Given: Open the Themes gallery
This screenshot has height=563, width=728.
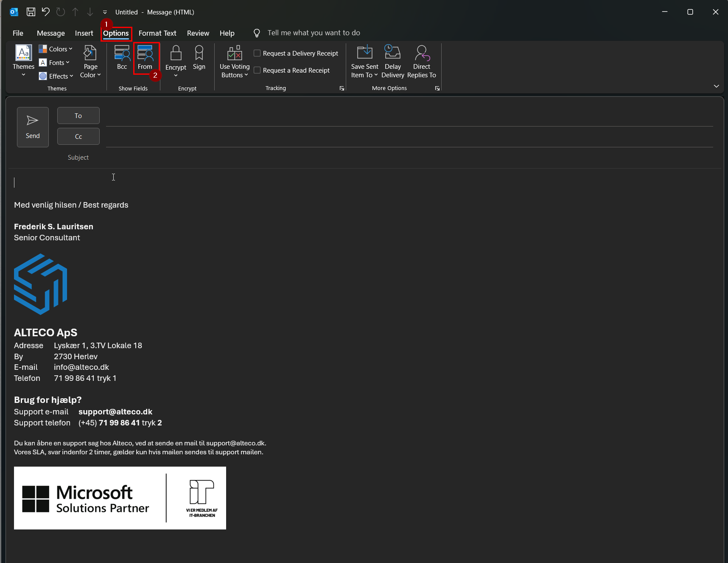Looking at the screenshot, I should pos(23,61).
